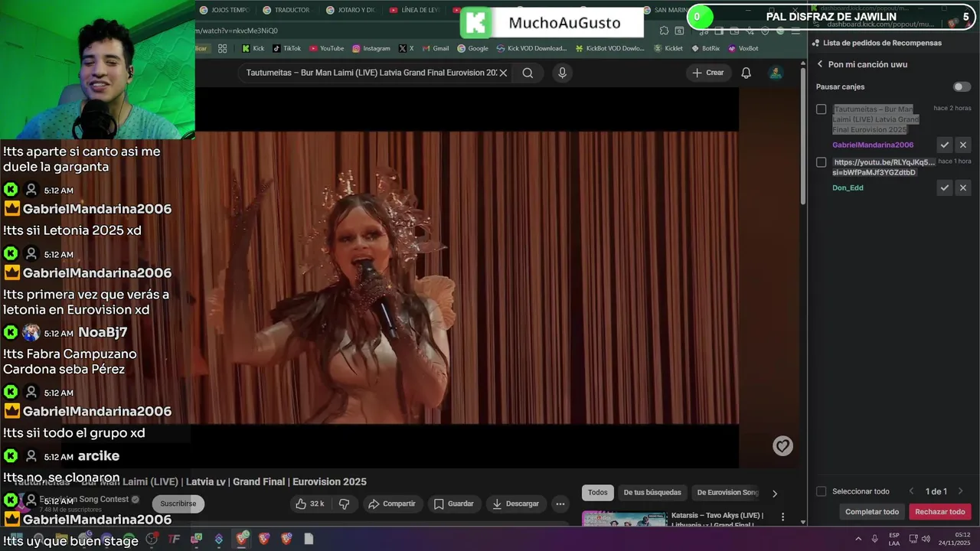The width and height of the screenshot is (980, 551).
Task: Open the KickBot VOD Download bookmark
Action: (x=609, y=48)
